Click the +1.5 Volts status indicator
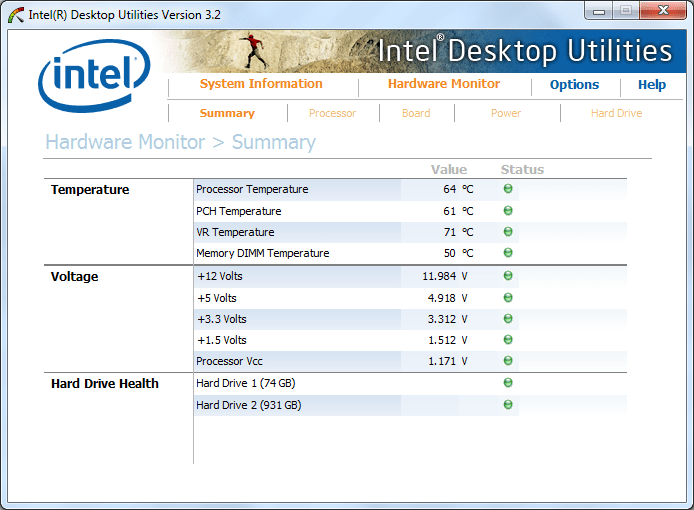This screenshot has width=694, height=510. [508, 340]
